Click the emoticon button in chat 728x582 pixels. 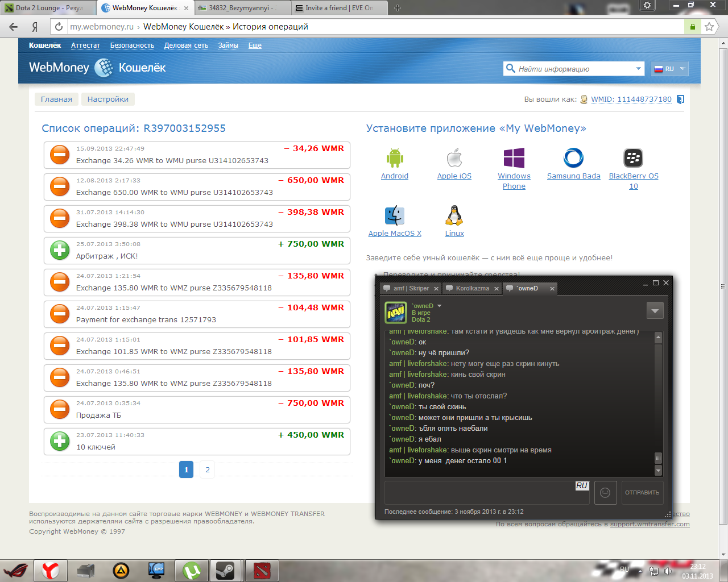pos(606,493)
